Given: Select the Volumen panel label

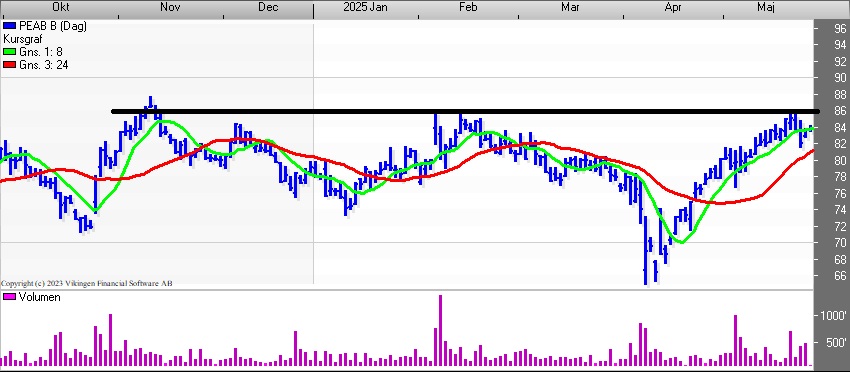Looking at the screenshot, I should point(40,297).
